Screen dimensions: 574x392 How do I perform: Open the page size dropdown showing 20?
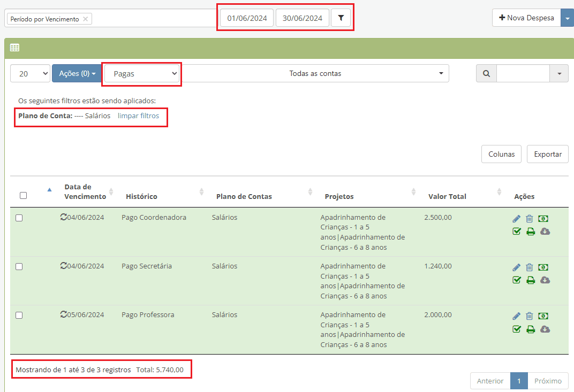30,73
